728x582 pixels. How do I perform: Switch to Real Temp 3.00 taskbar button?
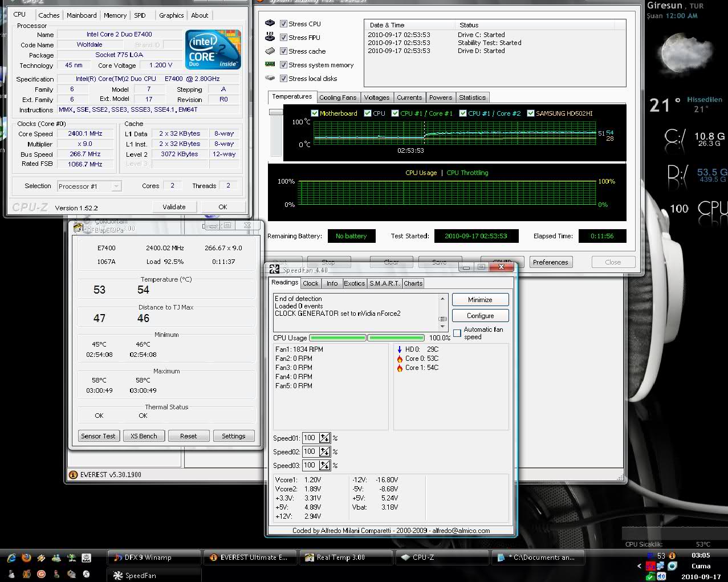pyautogui.click(x=346, y=557)
